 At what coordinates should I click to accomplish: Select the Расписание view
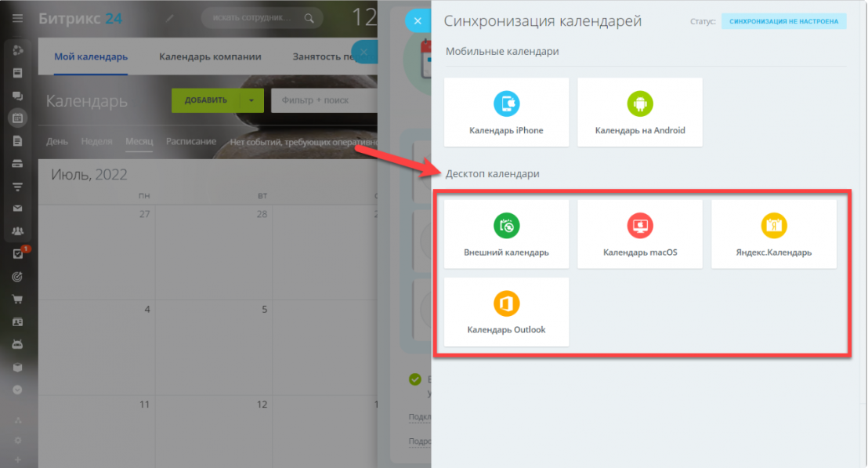click(191, 141)
